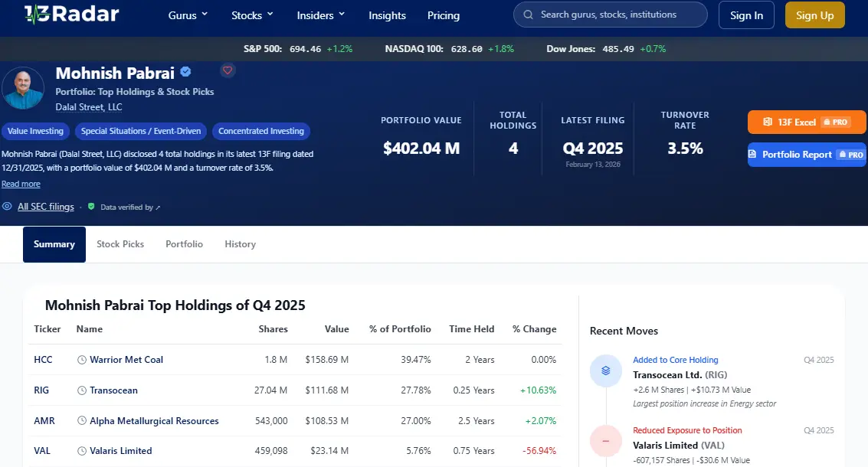Switch to the Stock Picks tab
Viewport: 868px width, 467px height.
point(120,244)
